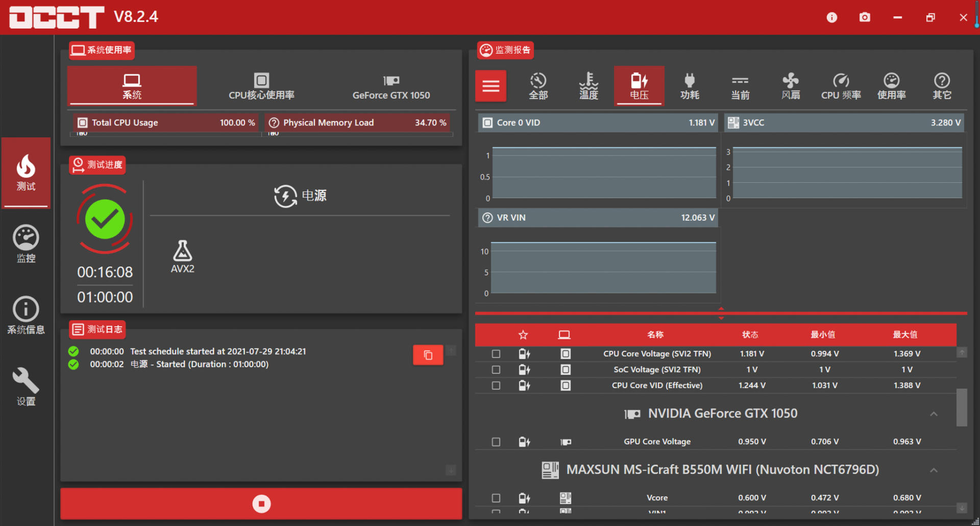Image resolution: width=980 pixels, height=526 pixels.
Task: Check the Vcore row checkbox
Action: (x=496, y=498)
